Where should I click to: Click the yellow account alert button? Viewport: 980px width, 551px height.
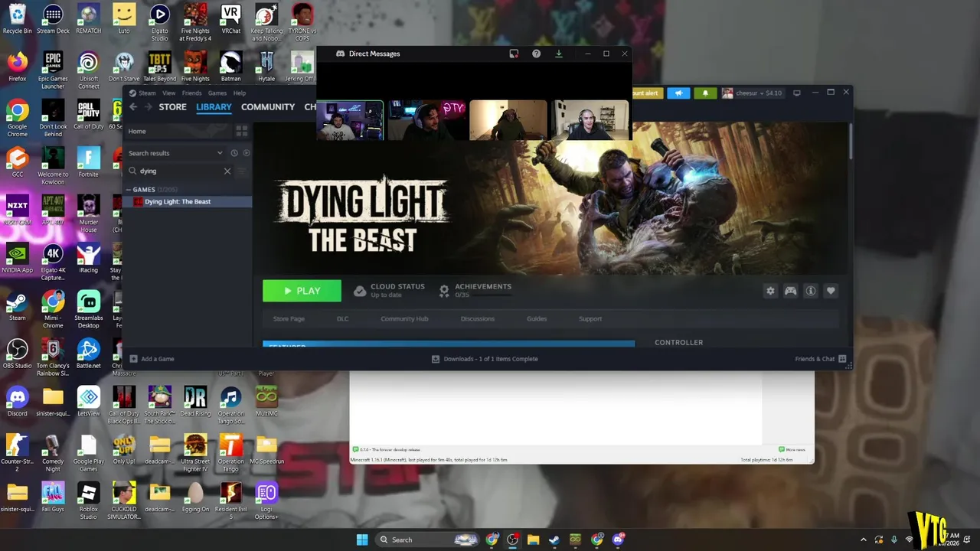[x=647, y=93]
